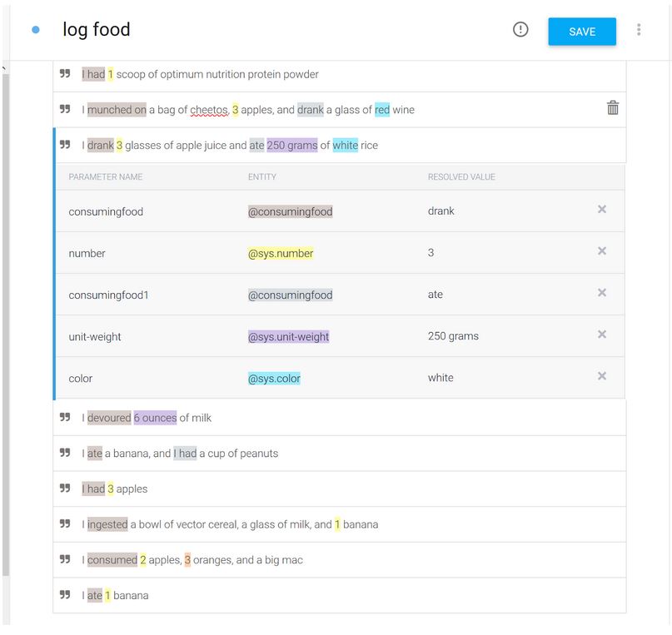The height and width of the screenshot is (635, 672).
Task: Click the SAVE button
Action: click(581, 32)
